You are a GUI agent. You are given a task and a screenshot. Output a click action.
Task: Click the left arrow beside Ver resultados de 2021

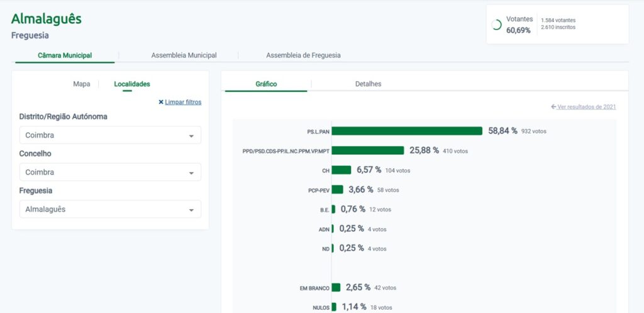tap(553, 107)
